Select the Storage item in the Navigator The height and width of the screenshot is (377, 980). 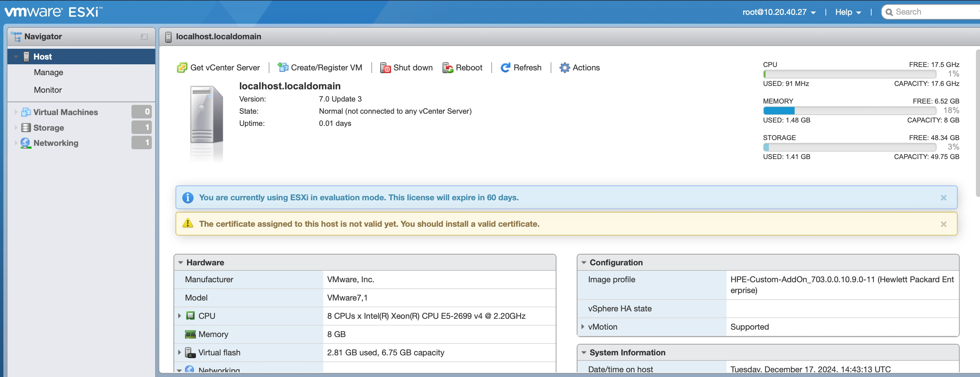[48, 127]
